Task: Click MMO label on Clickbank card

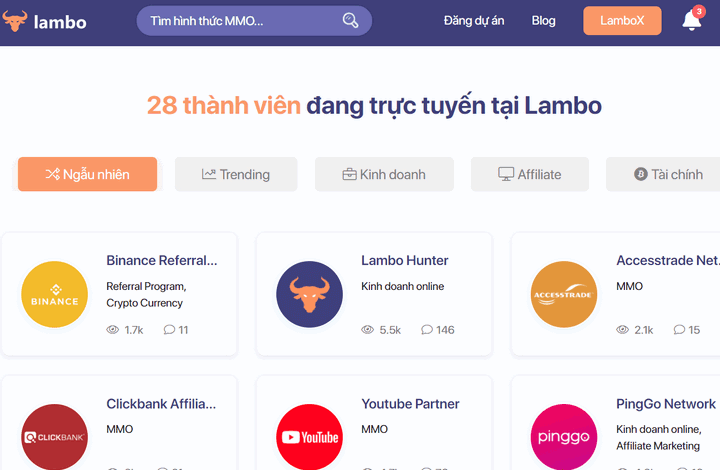Action: 120,429
